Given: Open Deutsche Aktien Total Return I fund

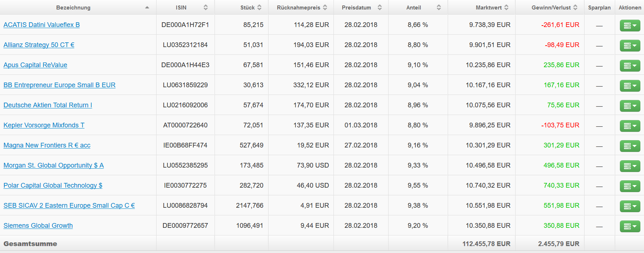Looking at the screenshot, I should 48,105.
